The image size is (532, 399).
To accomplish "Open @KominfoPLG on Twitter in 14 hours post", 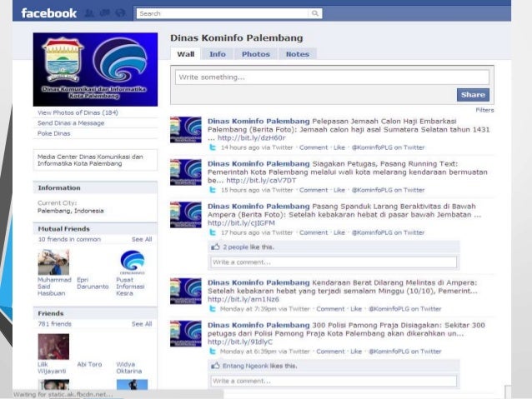I will pyautogui.click(x=388, y=147).
